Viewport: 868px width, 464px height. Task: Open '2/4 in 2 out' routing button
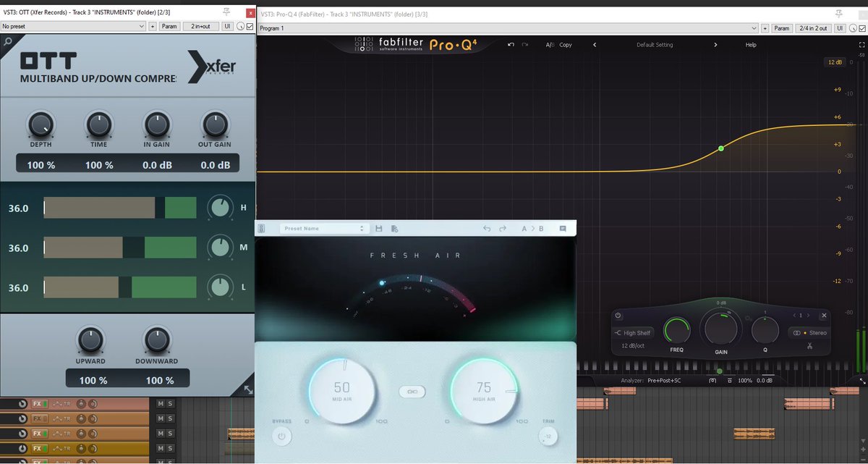[x=813, y=28]
